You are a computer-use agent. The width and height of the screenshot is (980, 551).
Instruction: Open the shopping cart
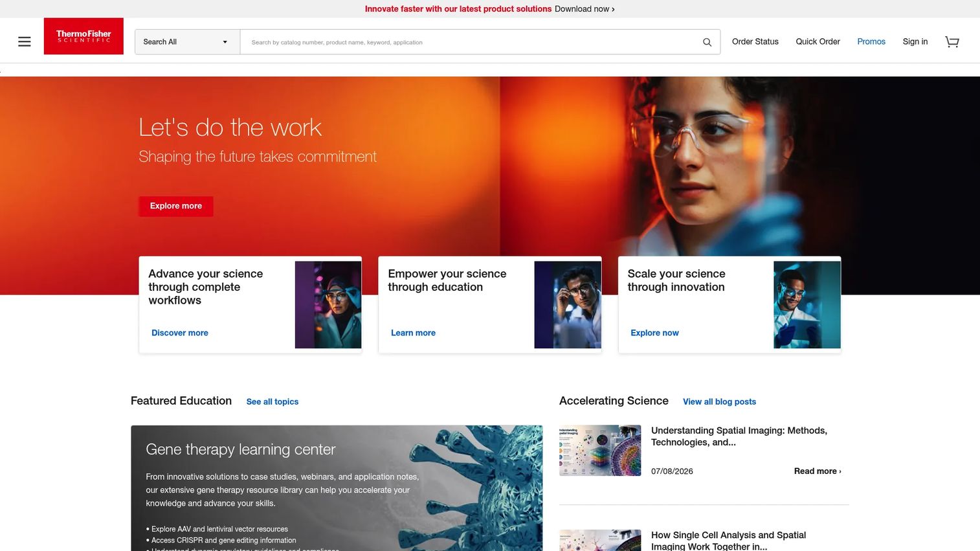click(952, 42)
